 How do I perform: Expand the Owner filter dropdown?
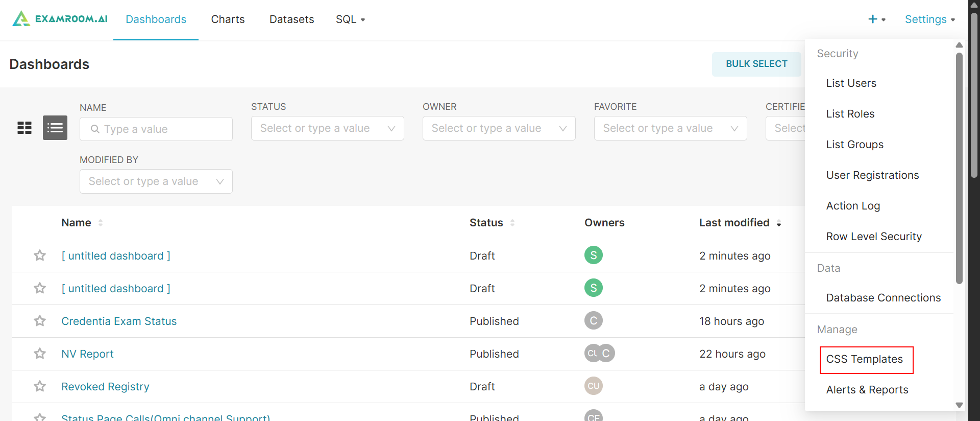tap(499, 128)
